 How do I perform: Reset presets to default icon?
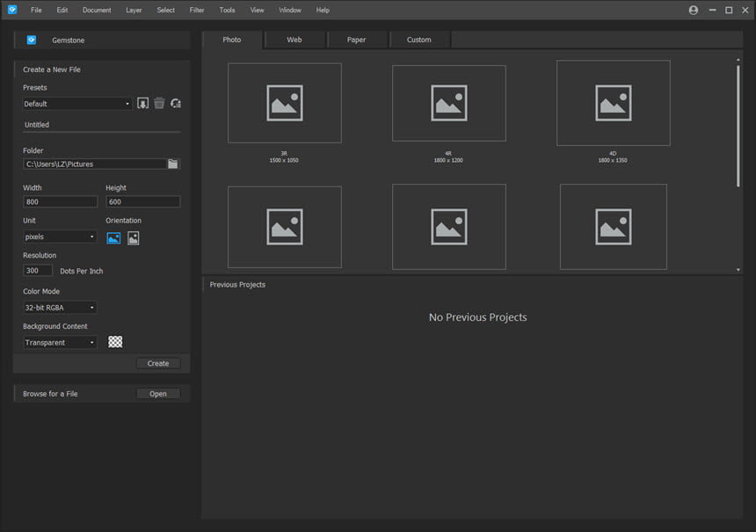(176, 103)
